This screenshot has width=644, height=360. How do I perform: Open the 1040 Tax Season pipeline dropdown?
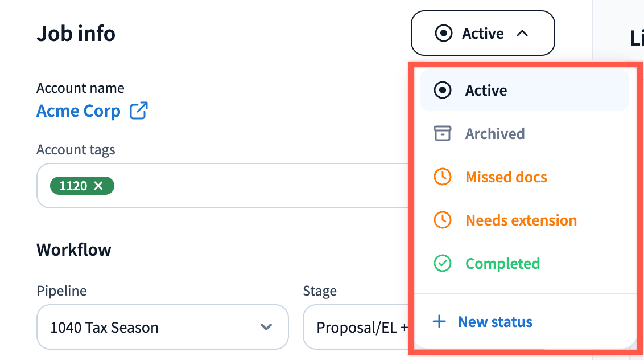click(x=162, y=328)
